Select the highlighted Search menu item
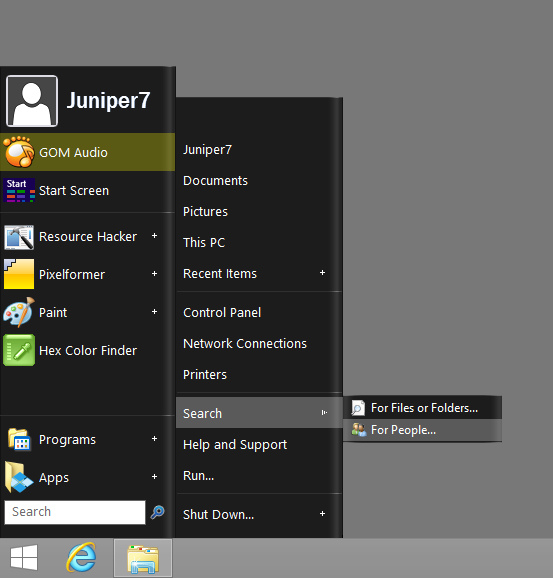553x578 pixels. tap(259, 413)
